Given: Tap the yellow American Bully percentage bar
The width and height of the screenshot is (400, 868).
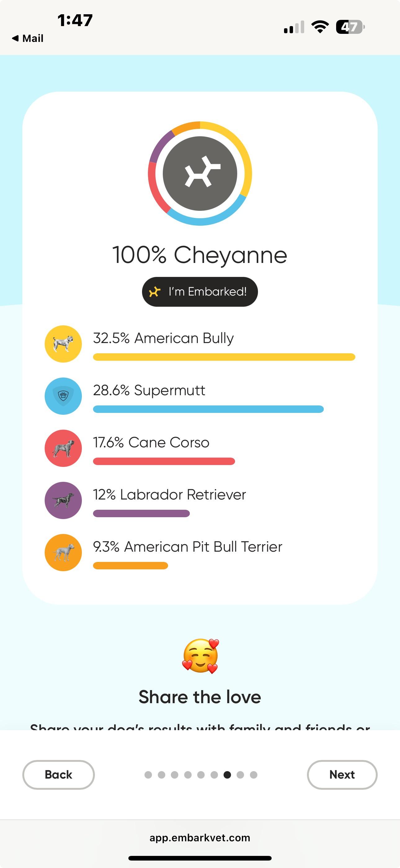Looking at the screenshot, I should [224, 357].
